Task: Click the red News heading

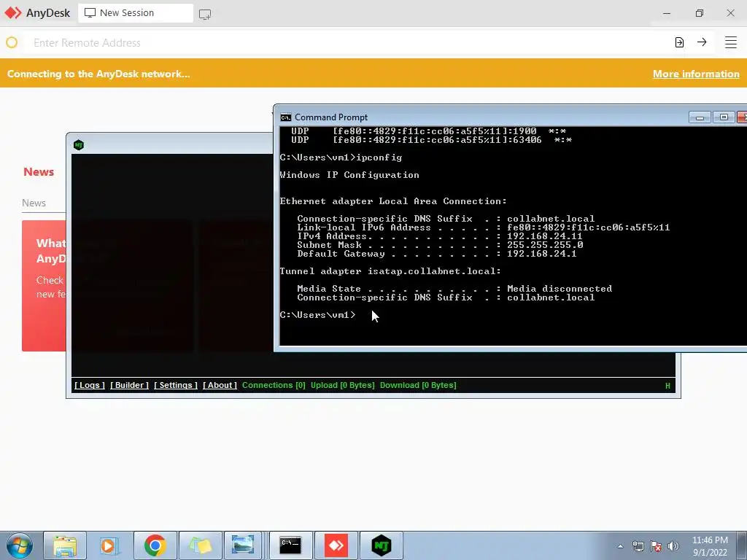Action: [39, 172]
